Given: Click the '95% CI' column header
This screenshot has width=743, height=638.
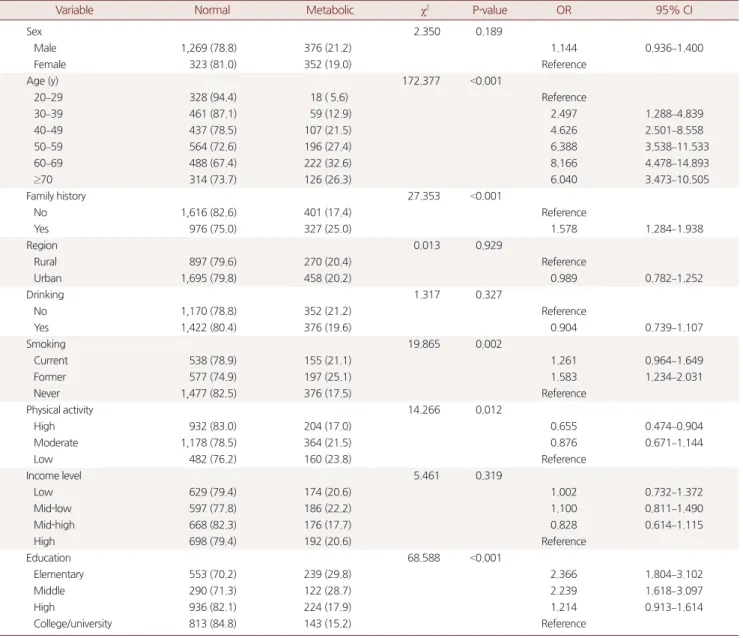Looking at the screenshot, I should pos(674,10).
